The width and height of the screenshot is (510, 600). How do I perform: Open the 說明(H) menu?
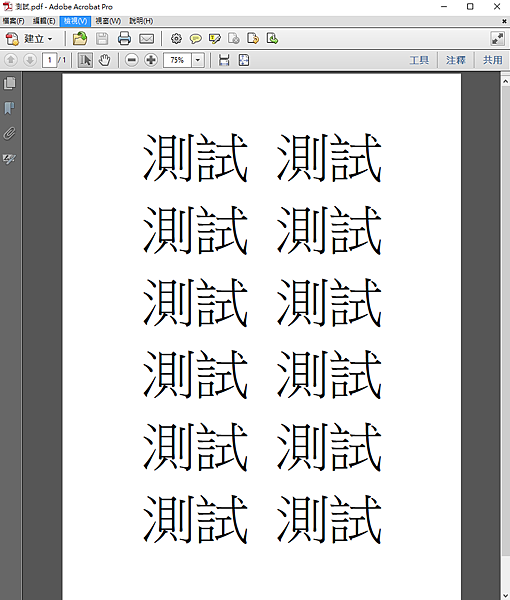[141, 21]
